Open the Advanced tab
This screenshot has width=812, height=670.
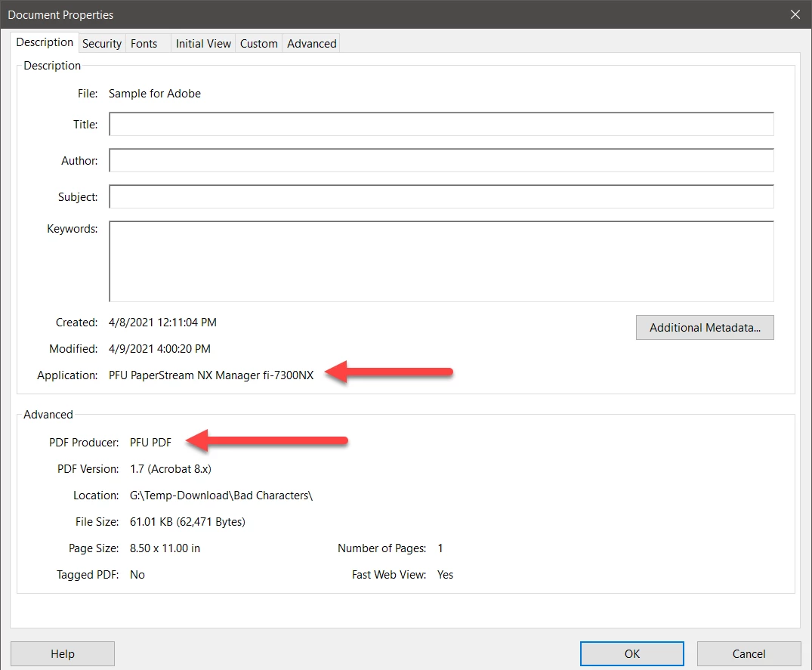coord(312,44)
